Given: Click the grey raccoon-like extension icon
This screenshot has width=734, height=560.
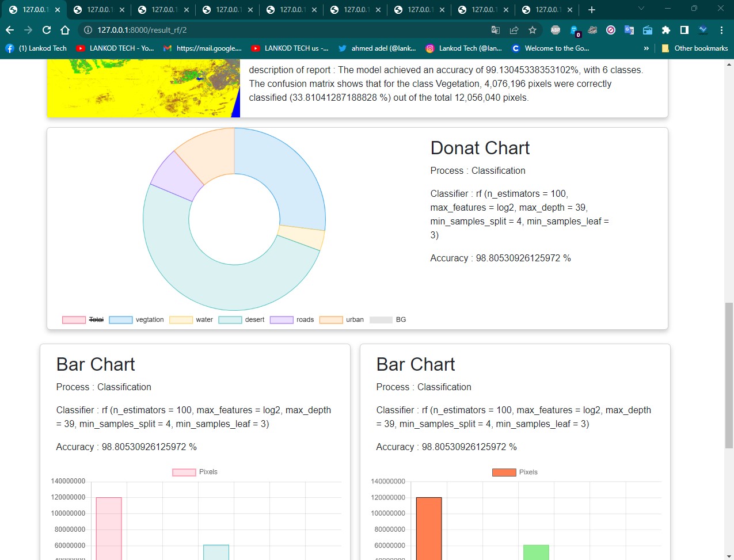Looking at the screenshot, I should tap(592, 30).
